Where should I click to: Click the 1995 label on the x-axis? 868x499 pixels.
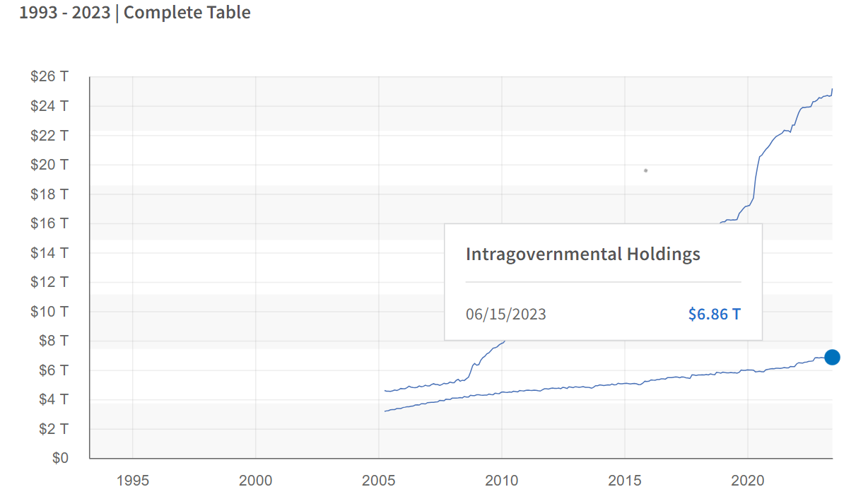click(x=133, y=481)
